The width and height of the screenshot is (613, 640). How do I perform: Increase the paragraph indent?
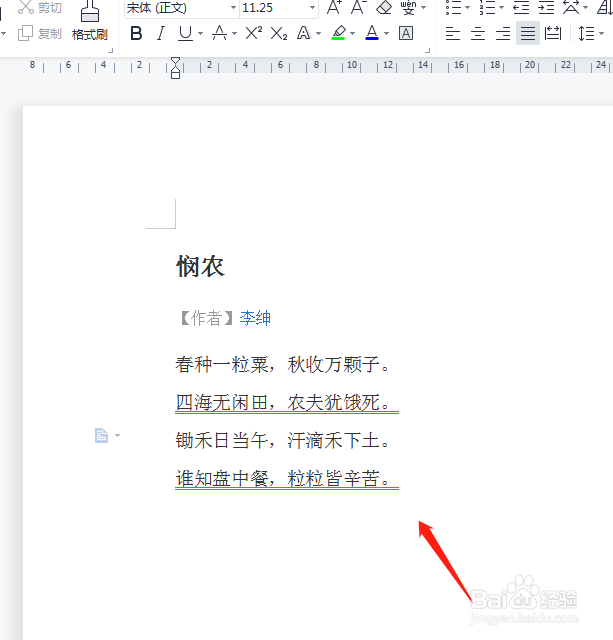[546, 7]
